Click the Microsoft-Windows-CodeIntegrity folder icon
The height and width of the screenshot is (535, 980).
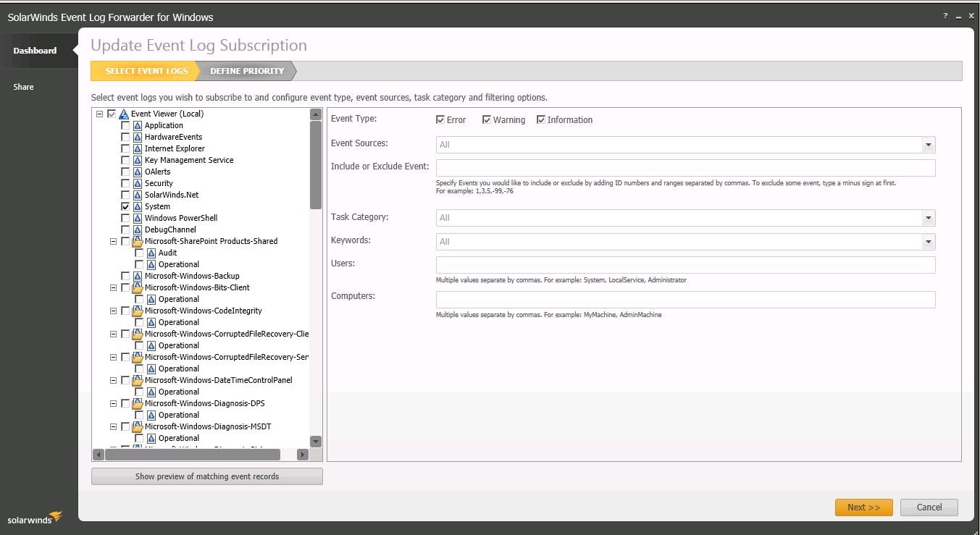point(138,311)
